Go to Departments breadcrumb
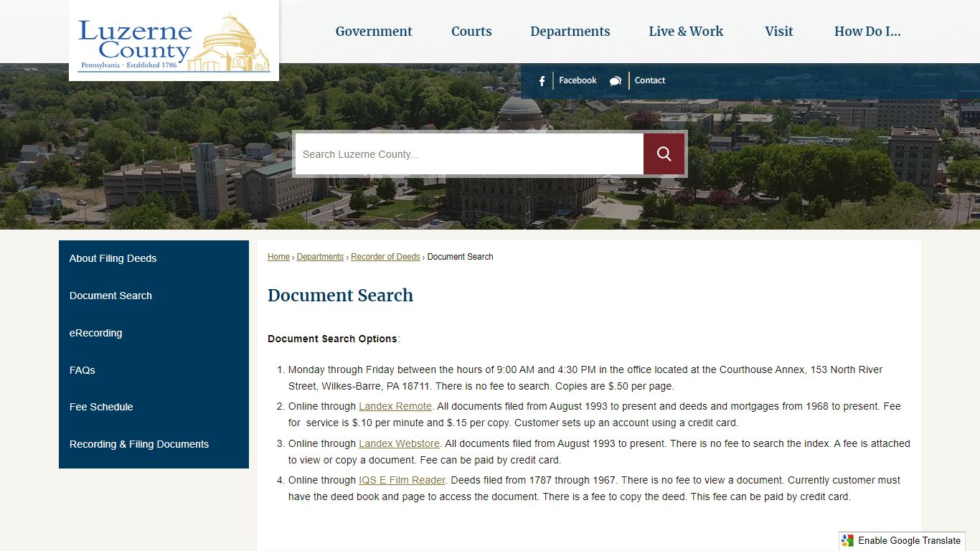The image size is (980, 551). coord(320,257)
